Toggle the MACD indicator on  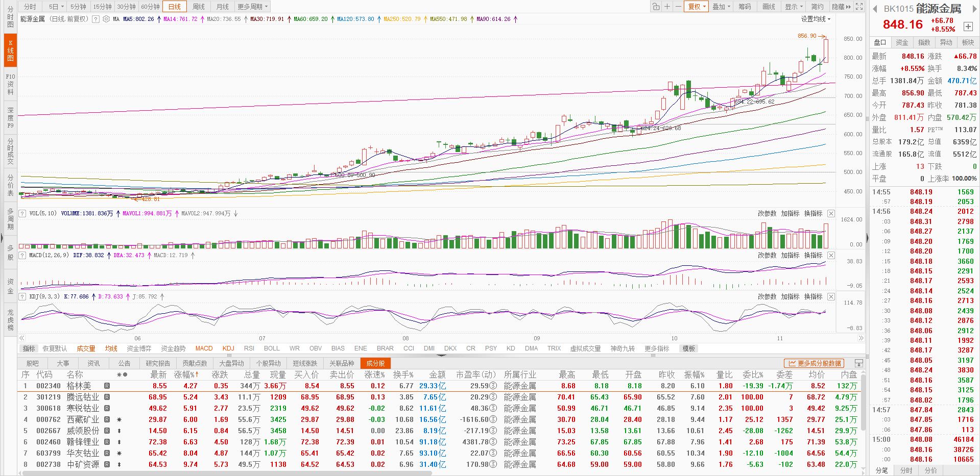[x=204, y=348]
